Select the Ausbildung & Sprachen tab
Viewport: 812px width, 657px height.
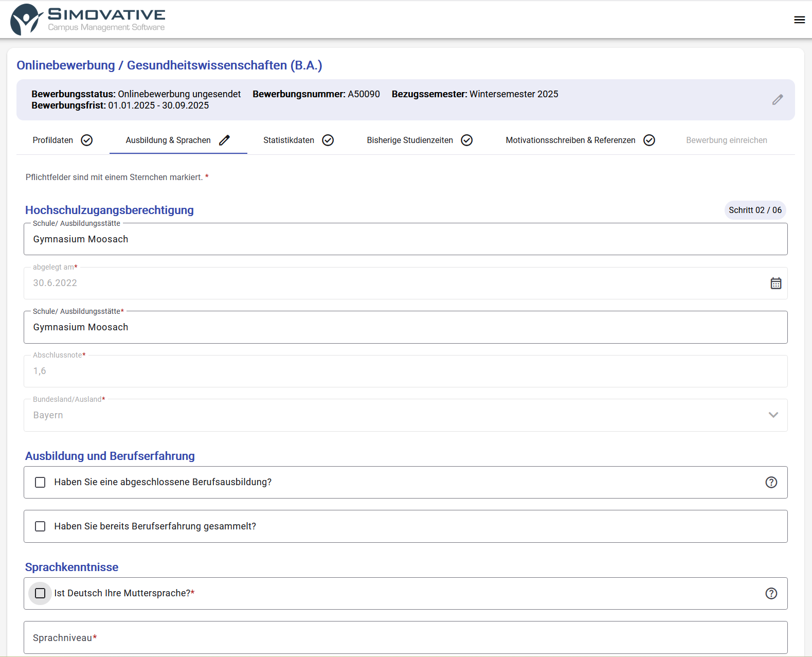coord(178,140)
